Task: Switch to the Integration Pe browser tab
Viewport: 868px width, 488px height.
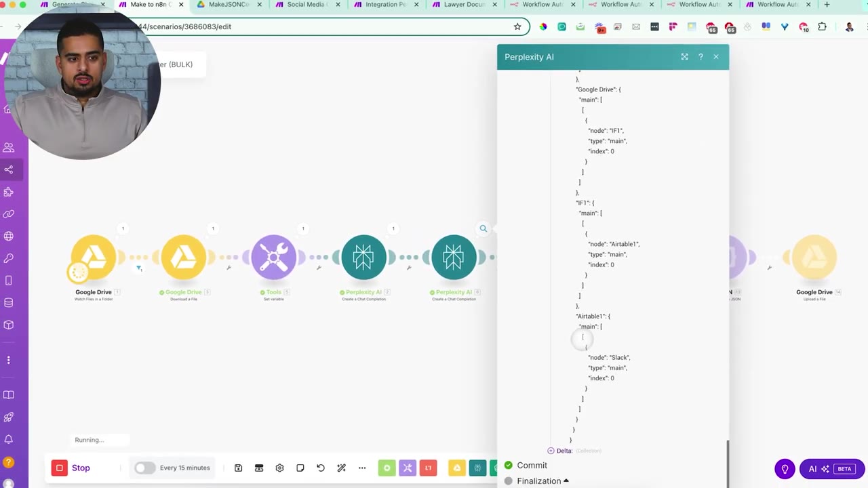Action: (x=385, y=5)
